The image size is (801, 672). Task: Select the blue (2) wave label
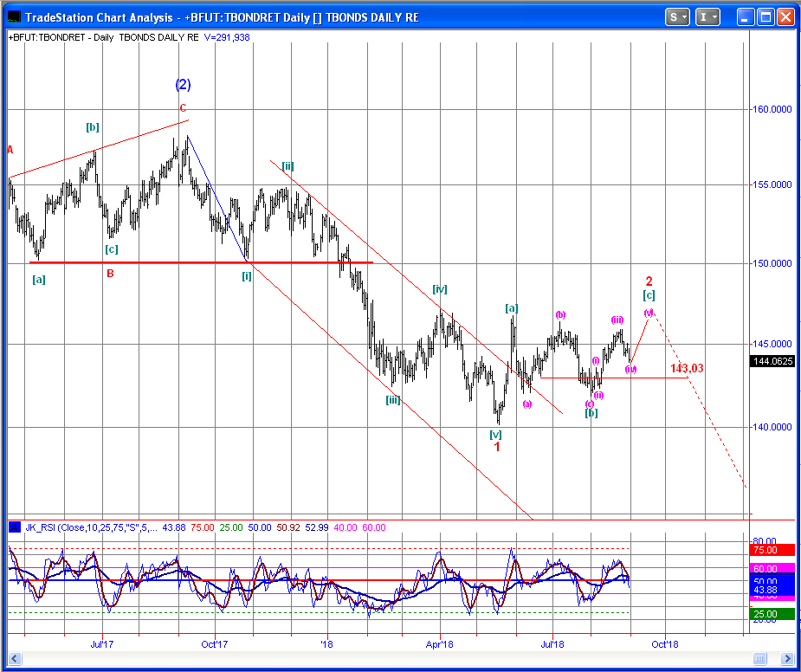[183, 84]
